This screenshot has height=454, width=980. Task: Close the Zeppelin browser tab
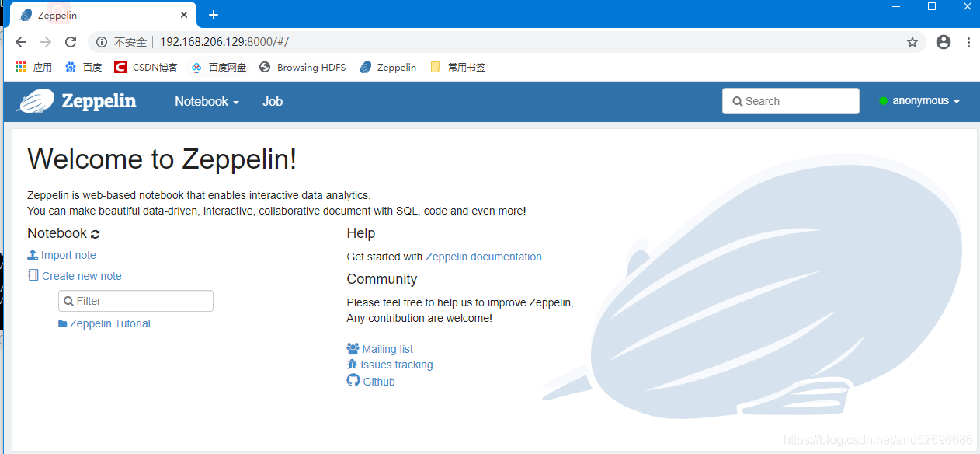[x=185, y=15]
